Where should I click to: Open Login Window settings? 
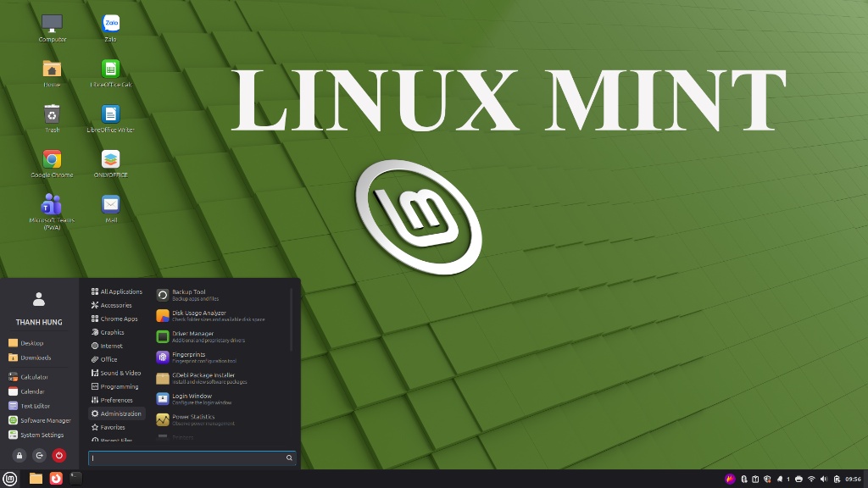(x=221, y=399)
